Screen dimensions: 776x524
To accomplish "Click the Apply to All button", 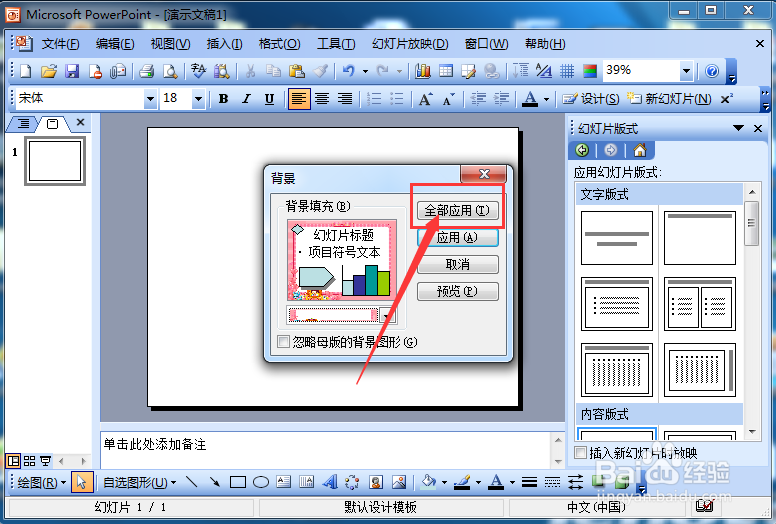I will (457, 210).
